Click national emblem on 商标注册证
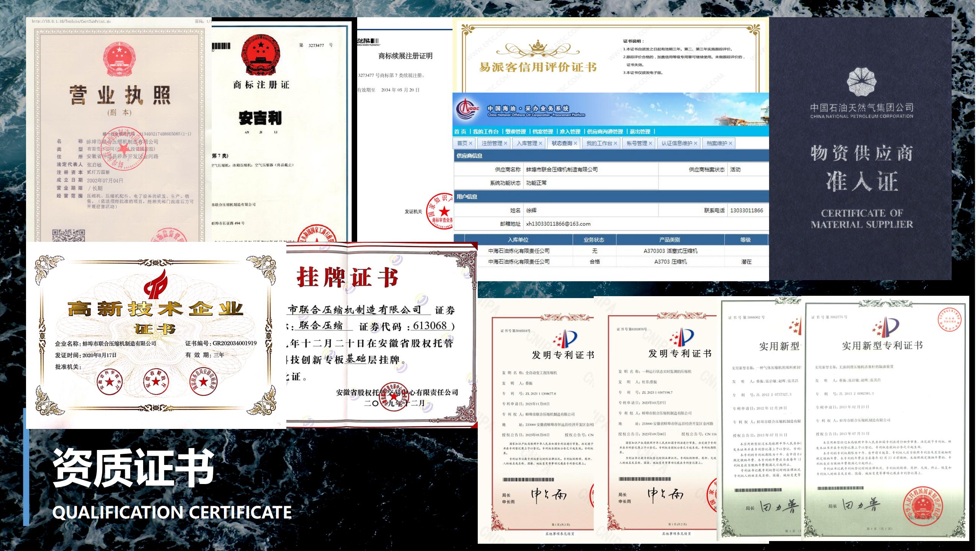980x551 pixels. [261, 54]
